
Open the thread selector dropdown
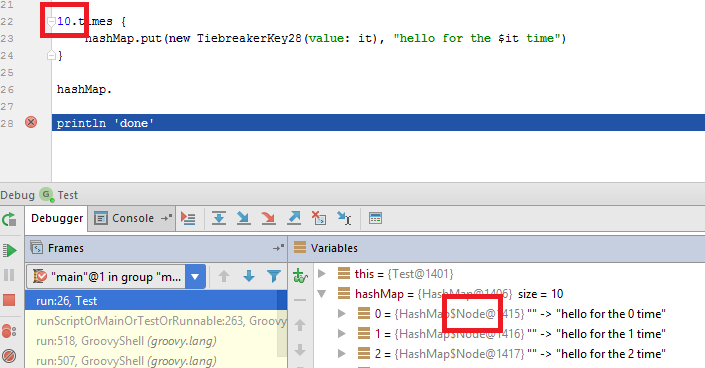click(x=195, y=277)
